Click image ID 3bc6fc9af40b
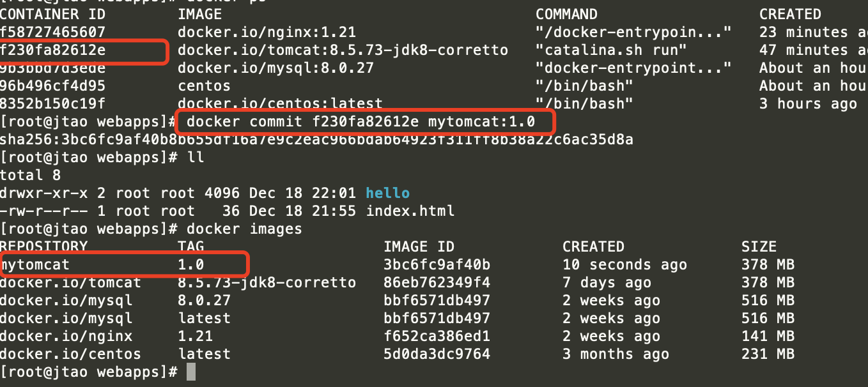868x387 pixels. (x=437, y=264)
